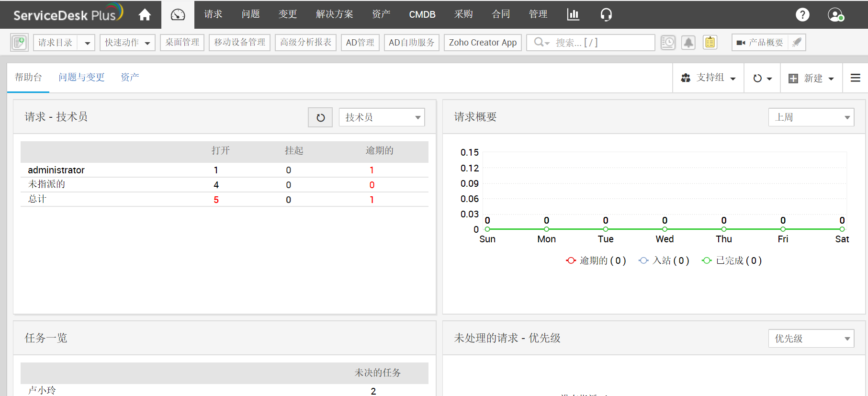The image size is (868, 396).
Task: Open the 上周 period dropdown
Action: [x=811, y=117]
